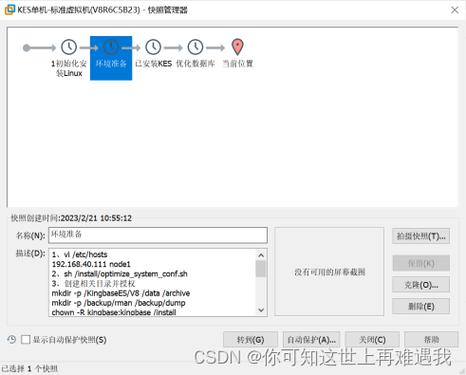Click the 'chown -R kingbase:kingbase /install' line
The width and height of the screenshot is (466, 375).
coord(114,312)
